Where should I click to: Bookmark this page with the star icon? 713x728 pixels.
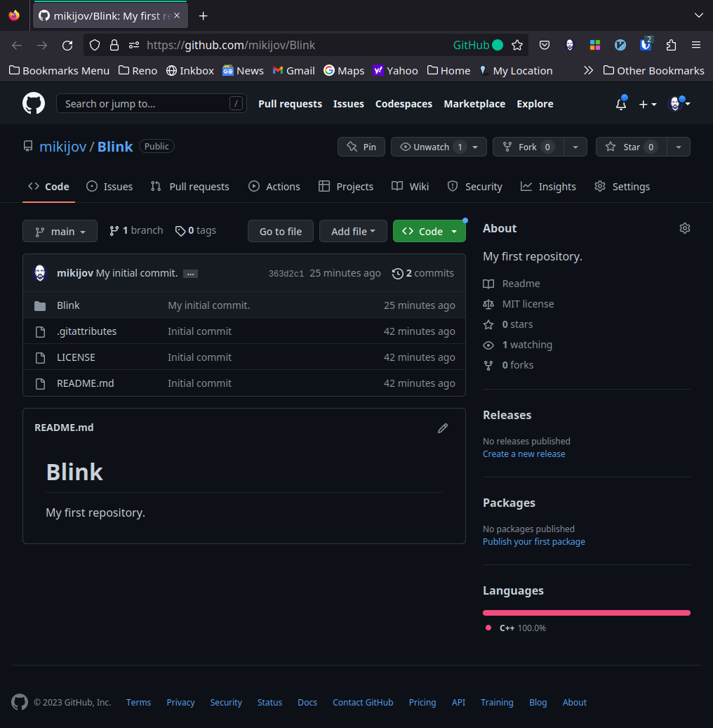pyautogui.click(x=517, y=45)
